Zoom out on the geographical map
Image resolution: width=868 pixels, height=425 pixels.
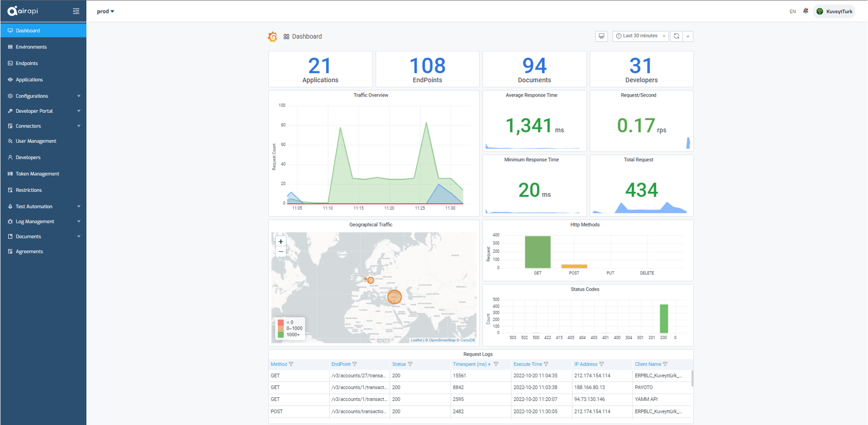[x=281, y=252]
